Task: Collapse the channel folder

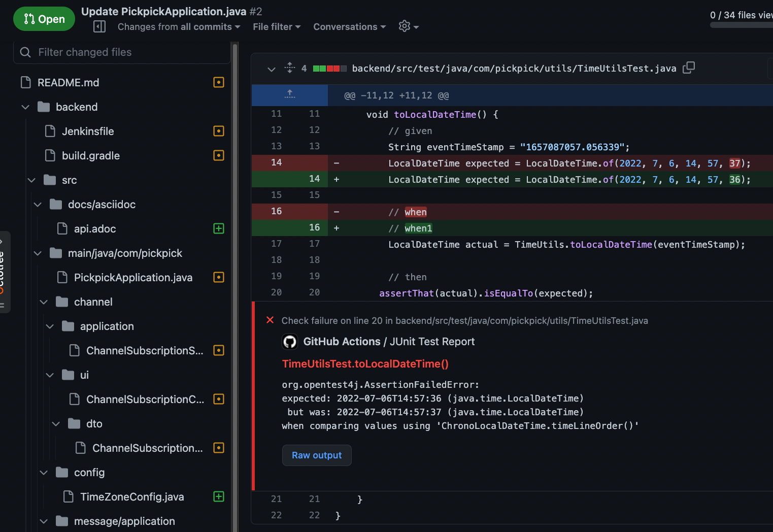Action: pyautogui.click(x=44, y=302)
